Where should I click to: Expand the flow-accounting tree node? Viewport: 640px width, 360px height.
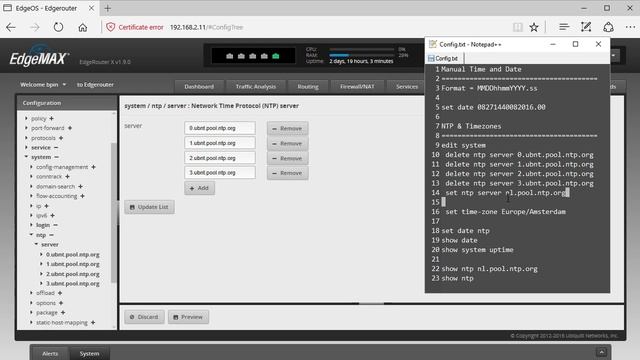tap(31, 196)
